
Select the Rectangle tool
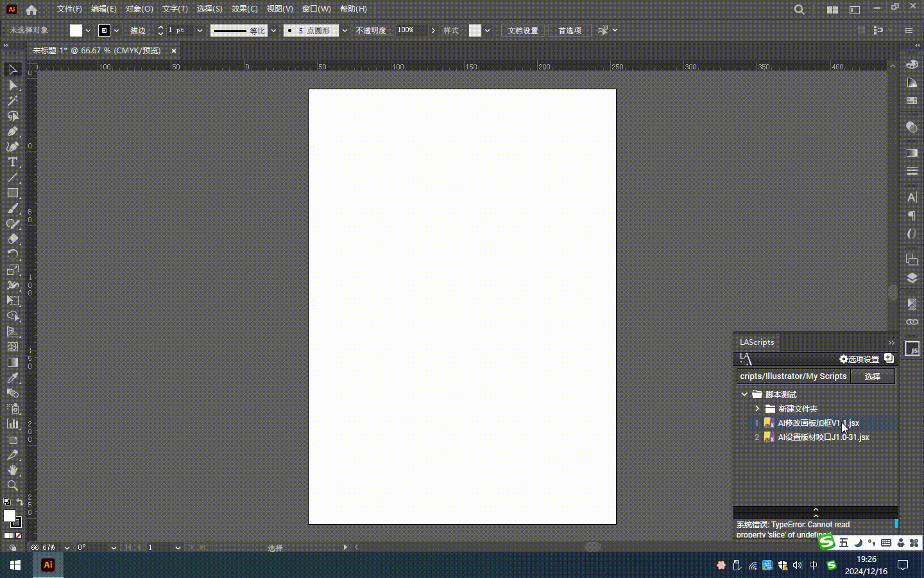[x=12, y=193]
